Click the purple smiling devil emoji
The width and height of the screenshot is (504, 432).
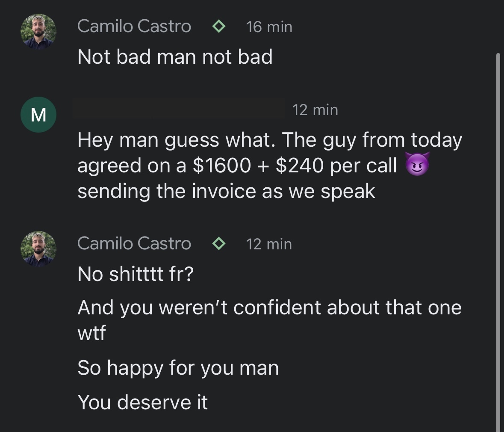point(417,164)
